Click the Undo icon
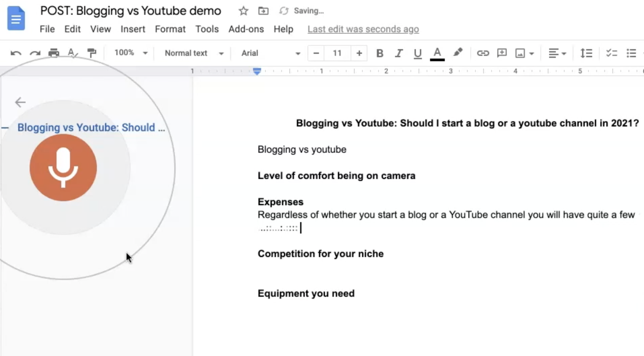Image resolution: width=644 pixels, height=356 pixels. 16,53
